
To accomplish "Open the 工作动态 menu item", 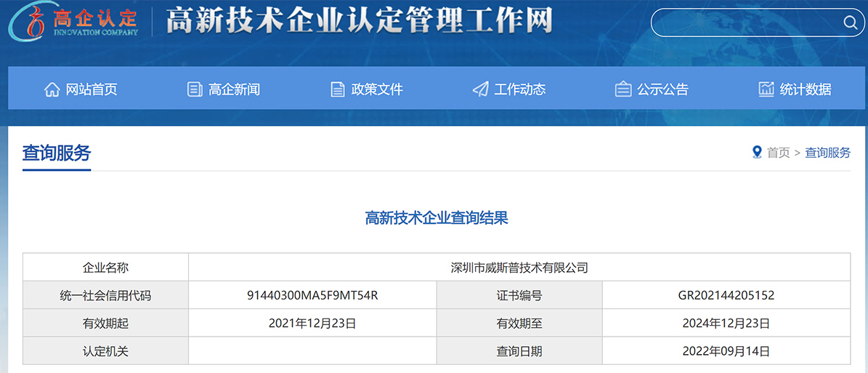I will [509, 89].
